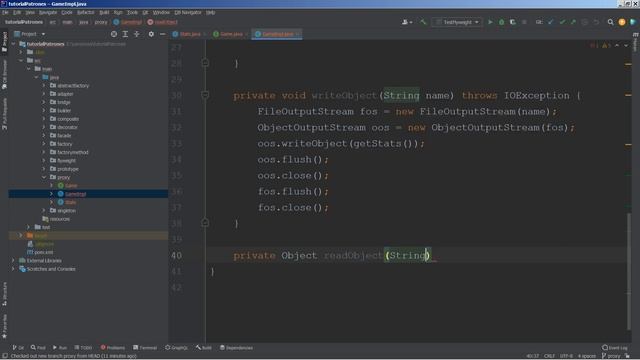This screenshot has height=360, width=640.
Task: Click the read-only lock icon in status bar
Action: [x=628, y=356]
